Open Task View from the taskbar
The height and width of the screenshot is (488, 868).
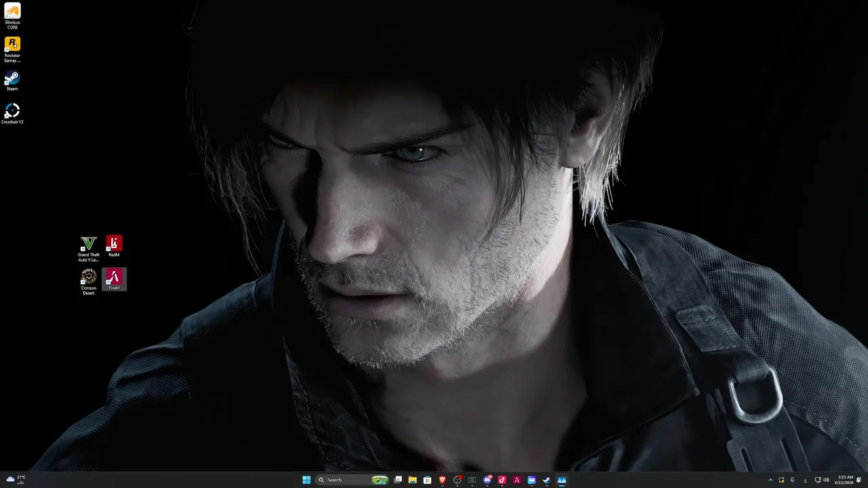click(398, 480)
